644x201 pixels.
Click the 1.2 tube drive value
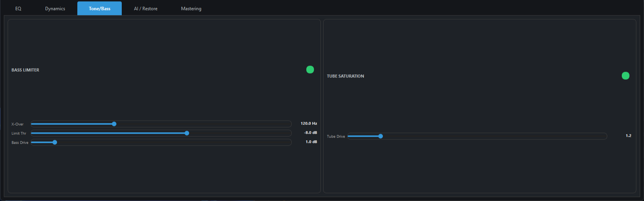click(x=628, y=136)
